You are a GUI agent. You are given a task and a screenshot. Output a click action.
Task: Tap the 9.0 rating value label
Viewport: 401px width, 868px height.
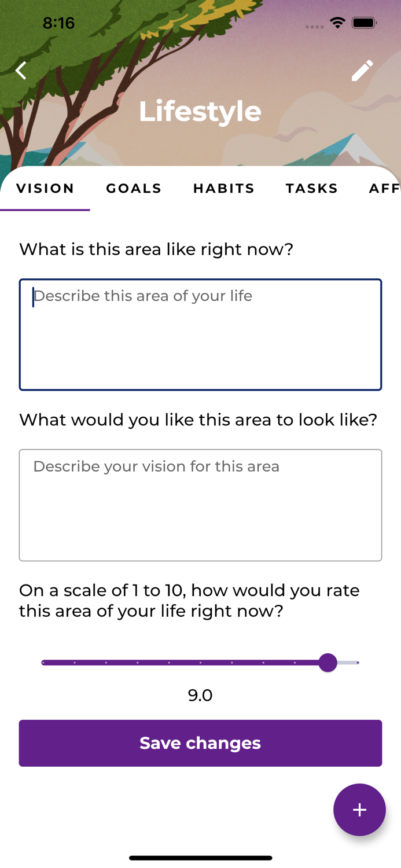pyautogui.click(x=200, y=695)
